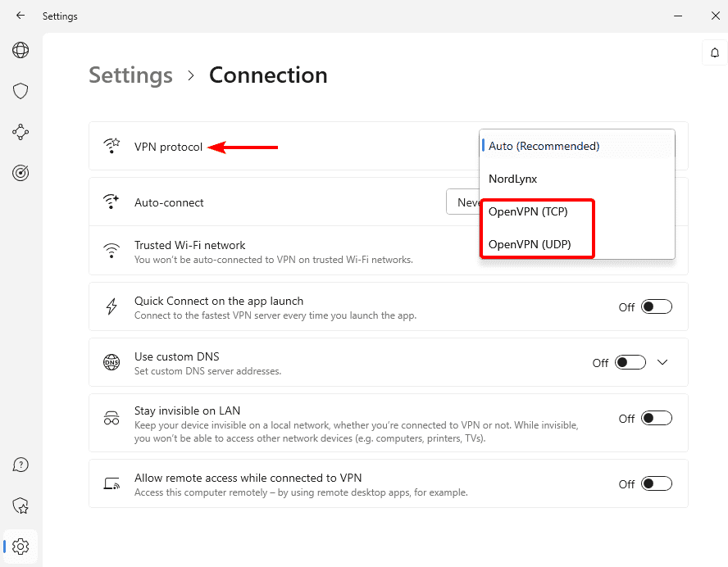Open the shield Threat Protection sidebar icon

pos(20,91)
